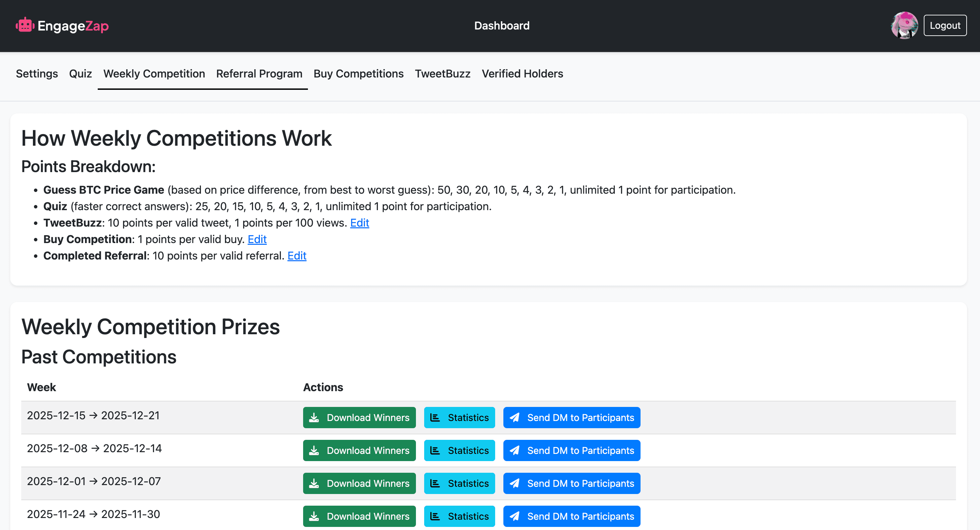
Task: Go to the Buy Competitions tab
Action: pos(358,73)
